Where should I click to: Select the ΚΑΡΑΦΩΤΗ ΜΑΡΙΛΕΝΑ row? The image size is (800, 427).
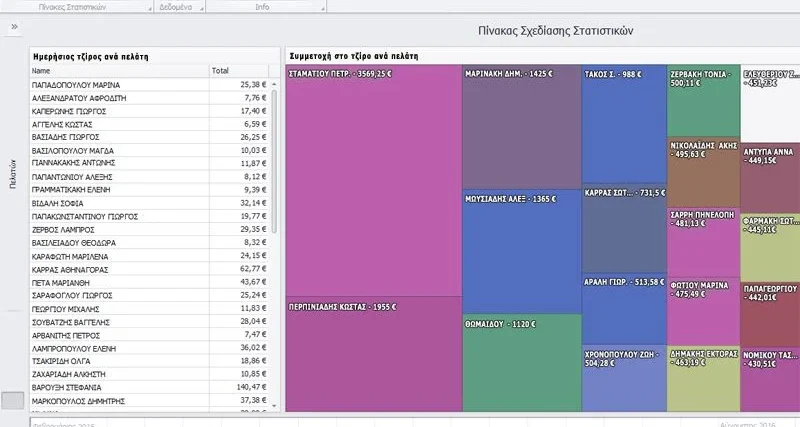coord(149,256)
